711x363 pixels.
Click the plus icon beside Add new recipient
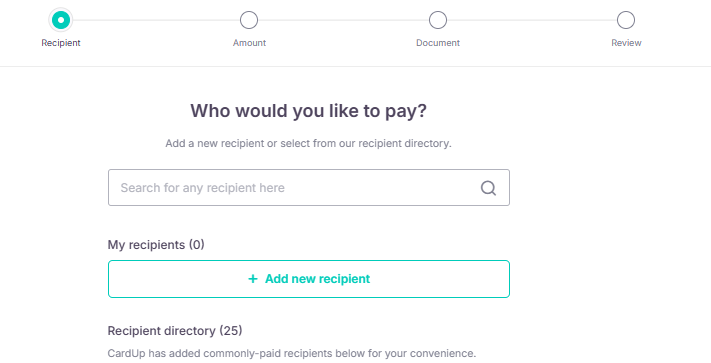pos(253,279)
